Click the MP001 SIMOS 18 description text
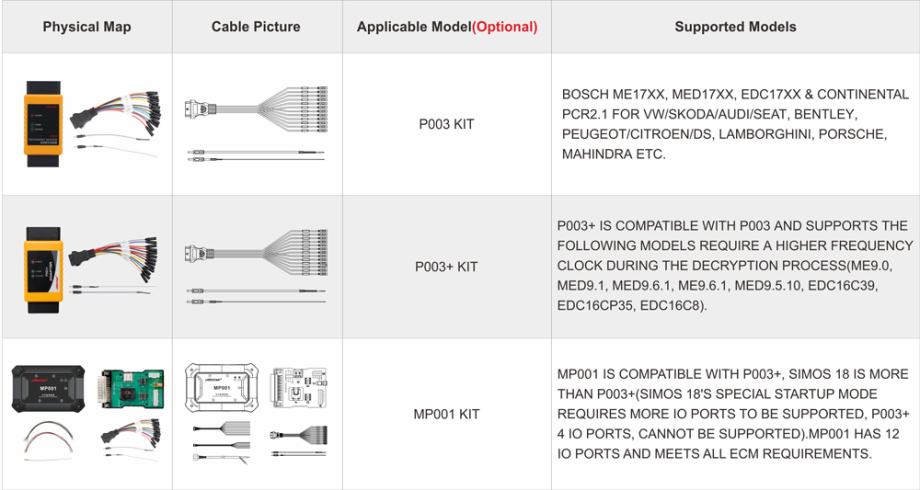 (x=735, y=413)
